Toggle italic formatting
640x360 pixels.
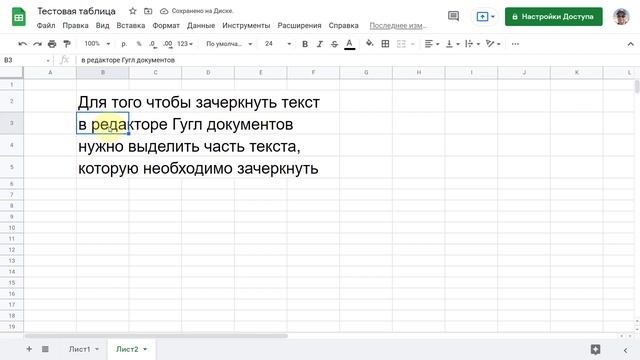pyautogui.click(x=320, y=44)
